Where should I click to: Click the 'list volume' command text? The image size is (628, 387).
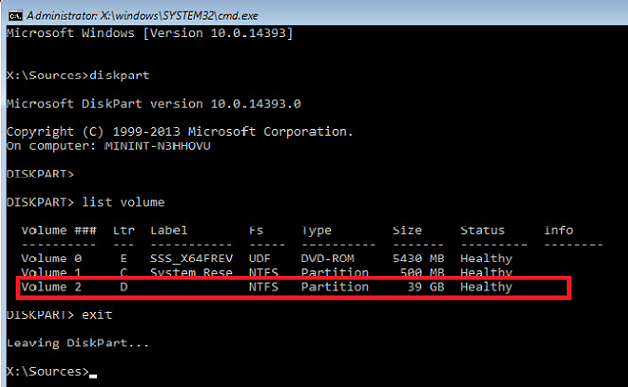point(123,202)
